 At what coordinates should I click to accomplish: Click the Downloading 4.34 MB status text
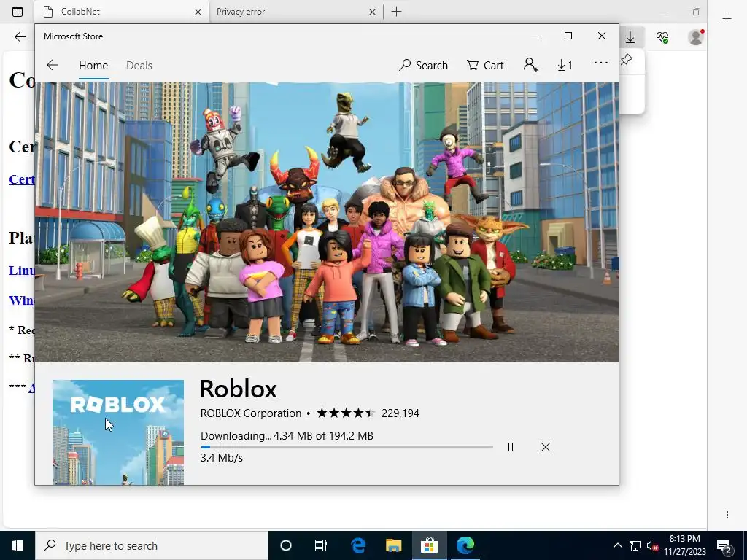287,436
